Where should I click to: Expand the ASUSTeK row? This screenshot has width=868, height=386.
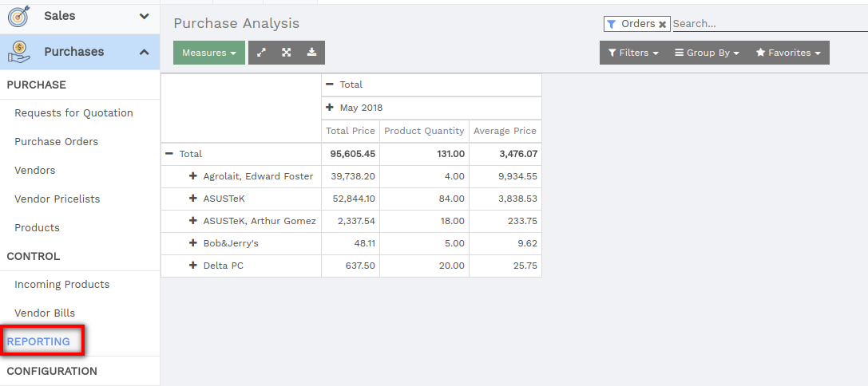[x=193, y=198]
